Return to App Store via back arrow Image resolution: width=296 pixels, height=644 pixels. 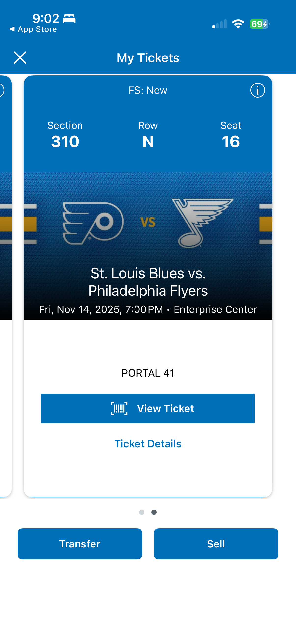click(x=12, y=29)
